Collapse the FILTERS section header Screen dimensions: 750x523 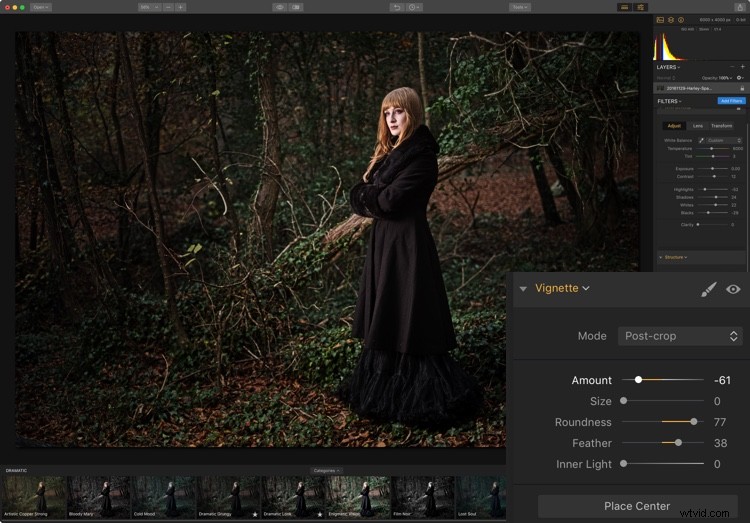click(669, 101)
